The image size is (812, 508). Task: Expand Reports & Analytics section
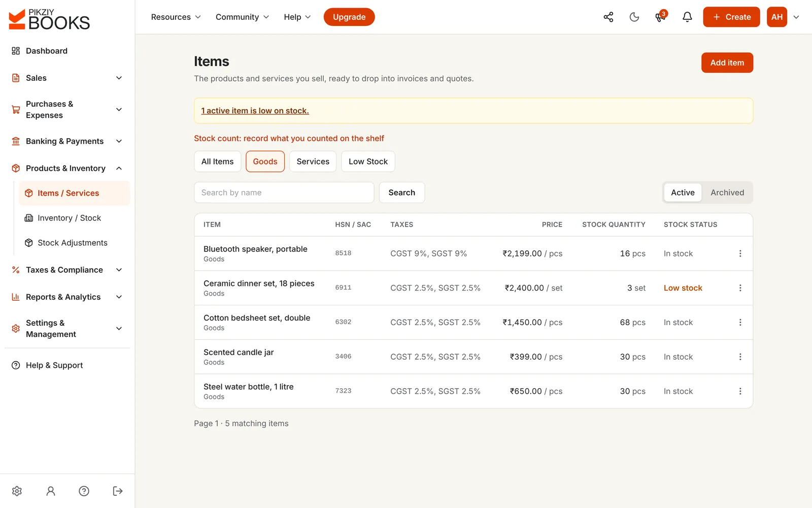(67, 297)
